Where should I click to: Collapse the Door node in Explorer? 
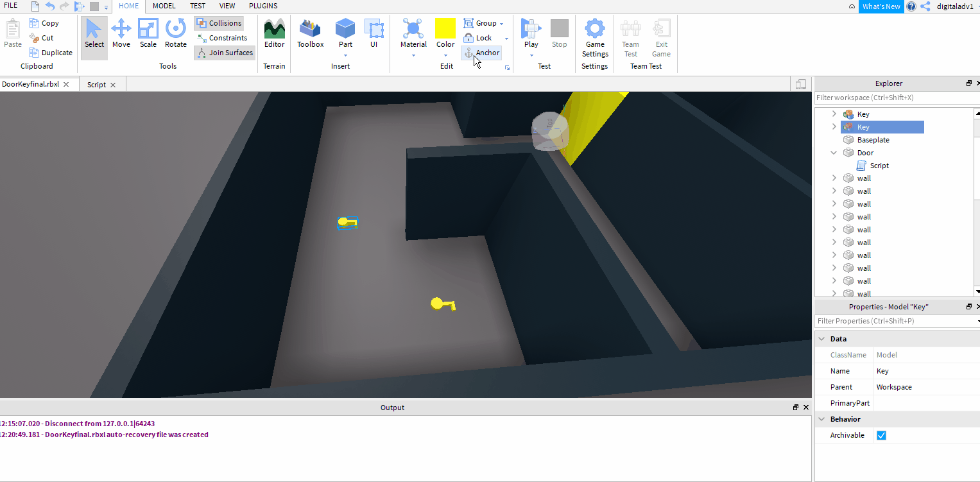(x=834, y=153)
